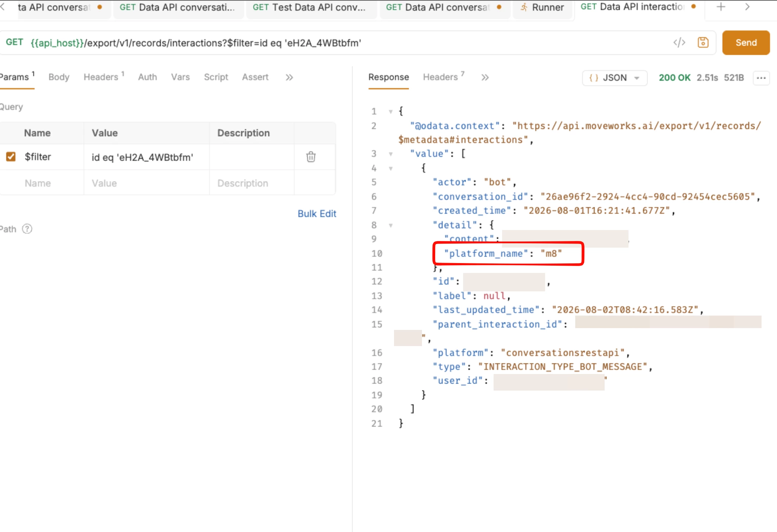
Task: Switch to the Params tab
Action: click(x=17, y=77)
